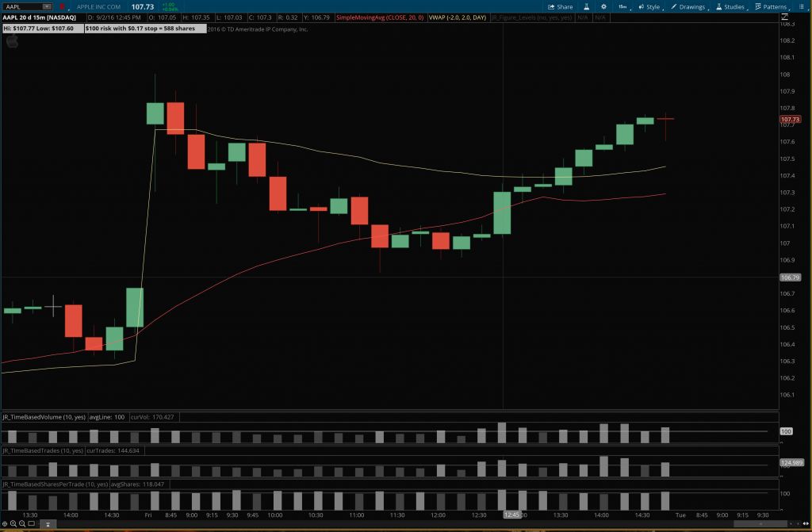Image resolution: width=812 pixels, height=532 pixels.
Task: Click the price axis chart icon below toolbar
Action: (784, 17)
